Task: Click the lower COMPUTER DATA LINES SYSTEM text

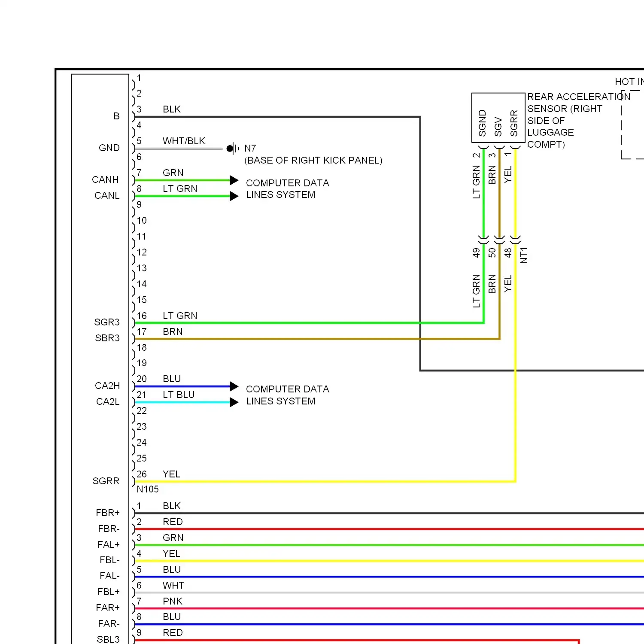Action: [288, 395]
